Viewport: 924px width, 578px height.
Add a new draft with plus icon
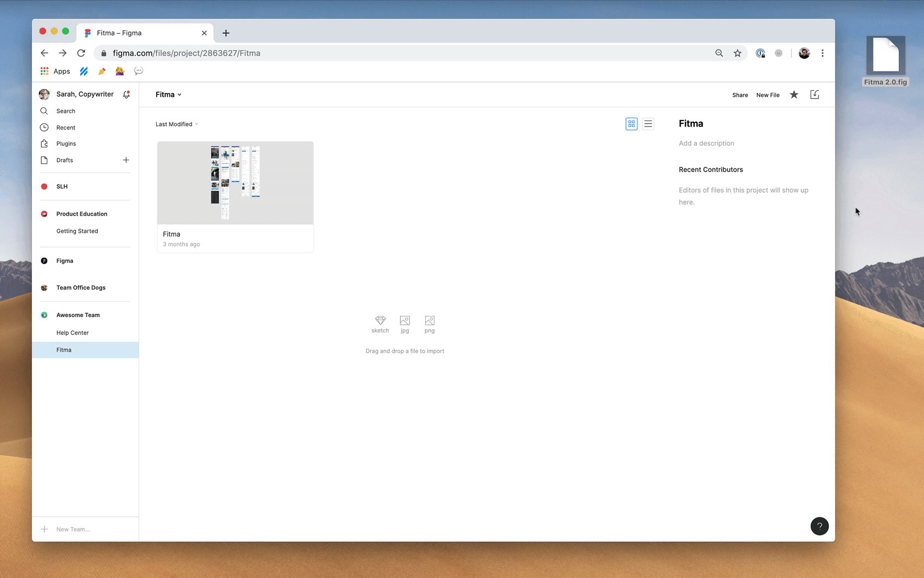pos(126,160)
